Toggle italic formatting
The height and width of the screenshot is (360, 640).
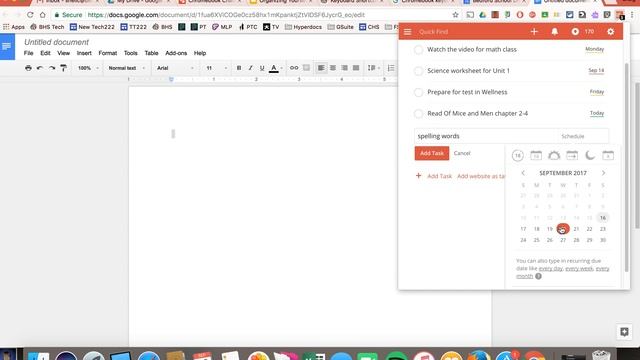click(250, 68)
